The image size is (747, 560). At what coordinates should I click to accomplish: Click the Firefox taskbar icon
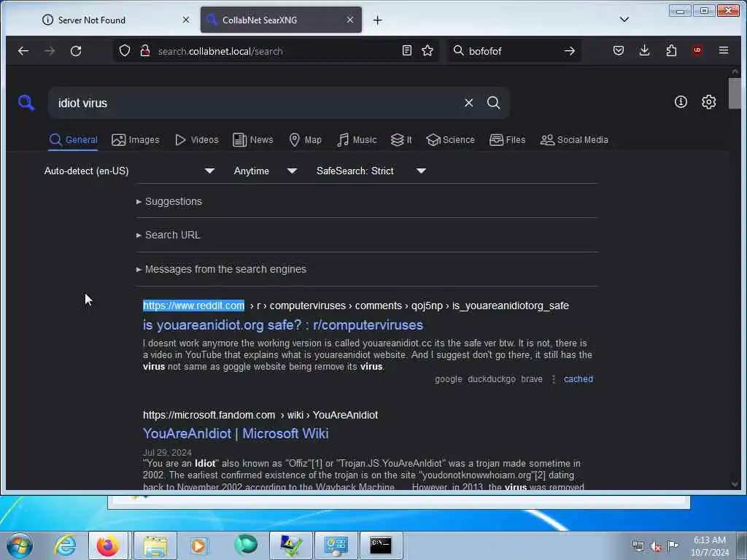pyautogui.click(x=108, y=545)
